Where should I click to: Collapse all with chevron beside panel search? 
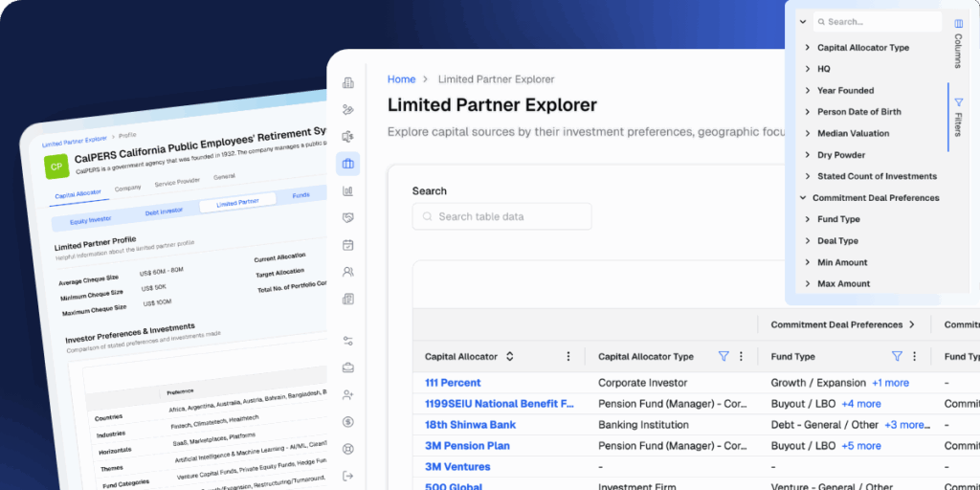coord(803,22)
